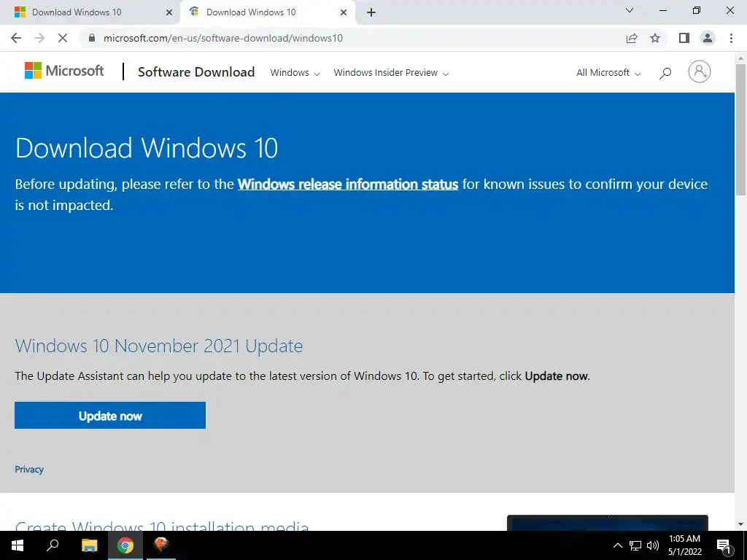
Task: Click the Update now button
Action: [110, 415]
